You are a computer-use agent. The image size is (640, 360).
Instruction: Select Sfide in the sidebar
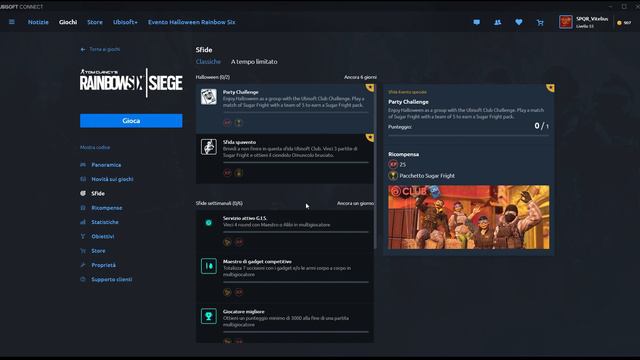tap(98, 193)
